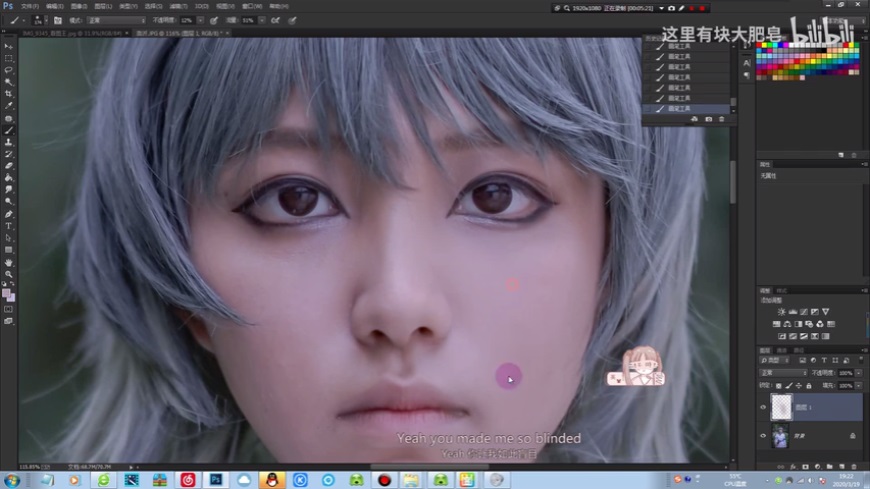Open the layer blend mode dropdown
The height and width of the screenshot is (489, 870).
click(783, 373)
